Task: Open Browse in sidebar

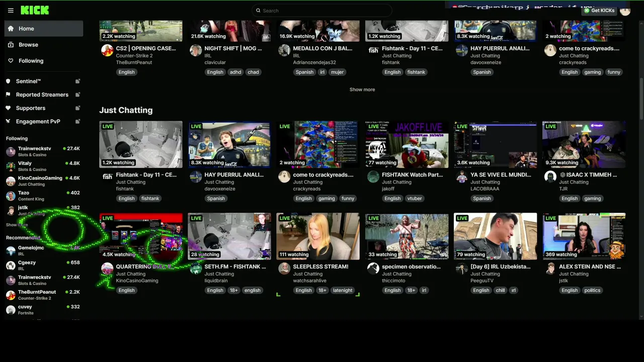Action: [44, 45]
